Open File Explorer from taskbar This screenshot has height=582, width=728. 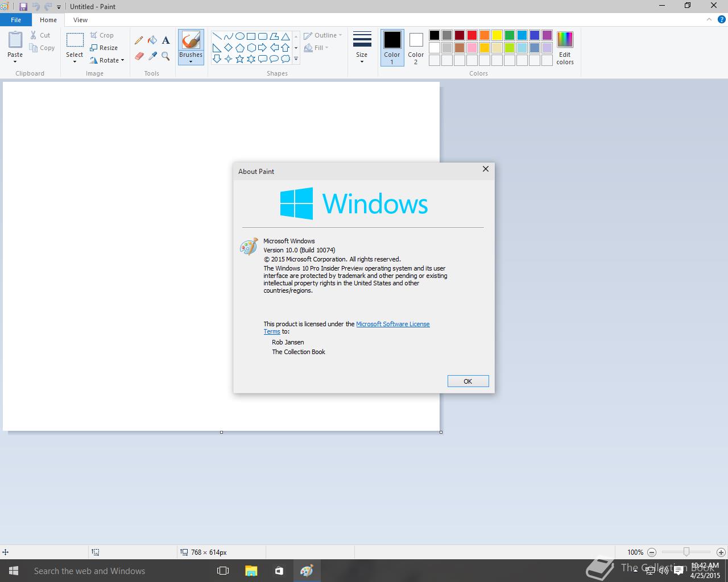(x=251, y=571)
